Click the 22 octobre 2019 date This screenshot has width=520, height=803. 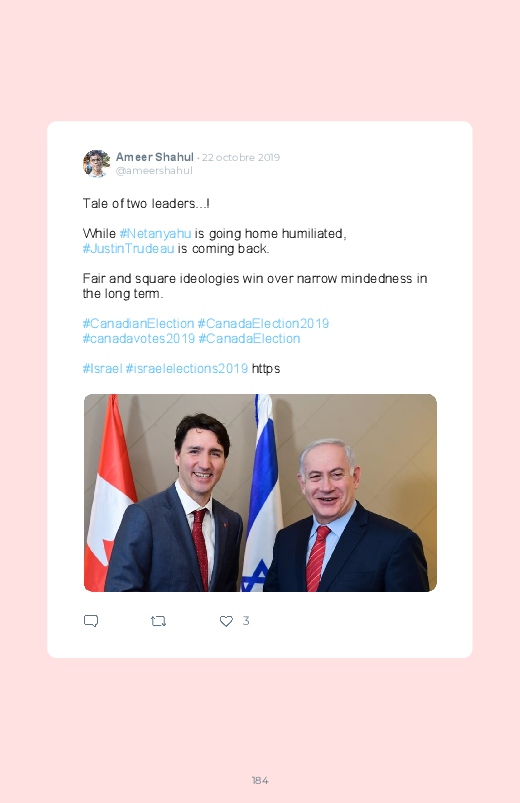(241, 157)
